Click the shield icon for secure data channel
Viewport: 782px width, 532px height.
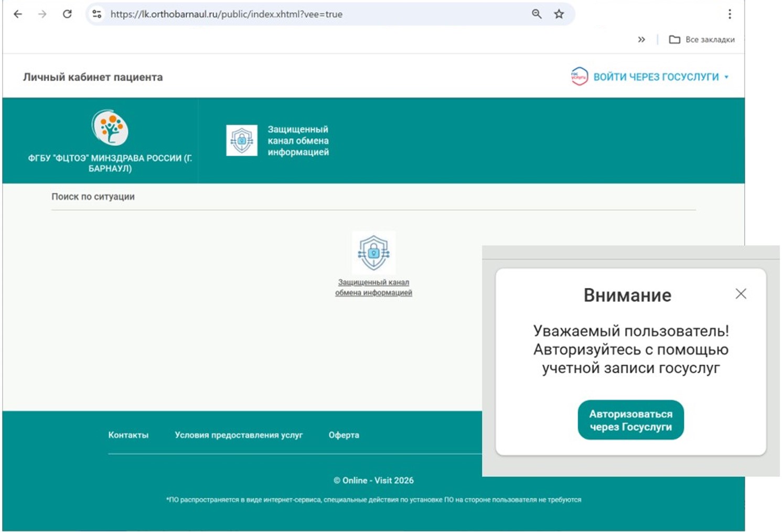[241, 140]
